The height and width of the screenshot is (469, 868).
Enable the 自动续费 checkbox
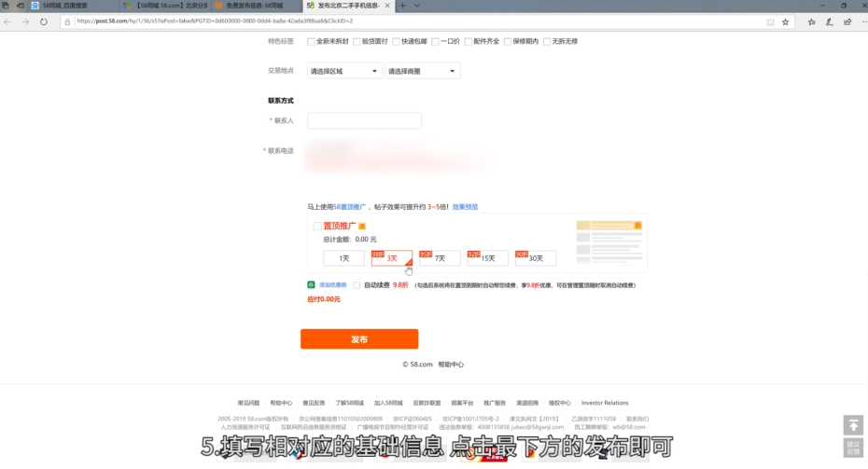click(x=357, y=285)
